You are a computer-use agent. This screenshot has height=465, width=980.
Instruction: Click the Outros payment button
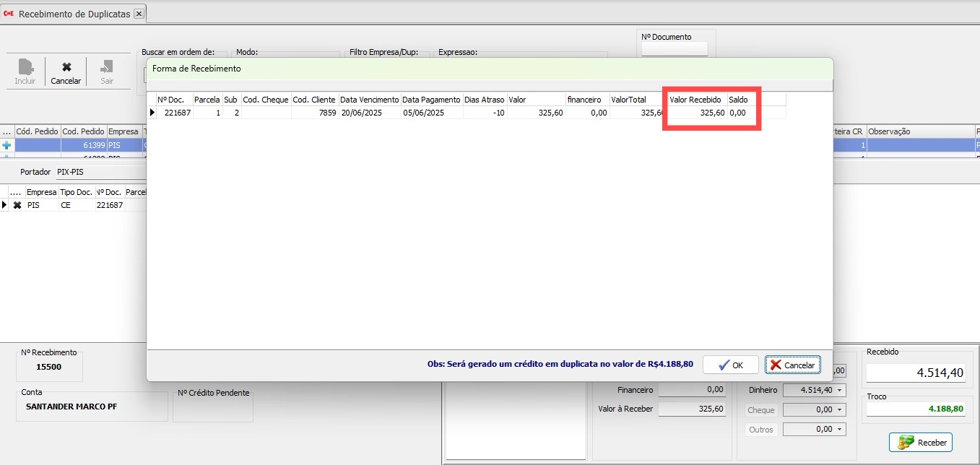761,430
